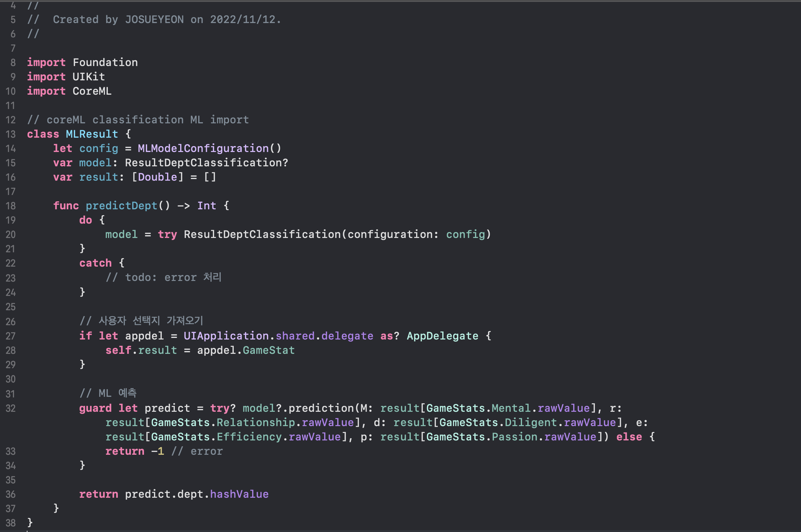Click the 'todo: error' comment
Viewport: 801px width, 532px height.
coord(164,277)
